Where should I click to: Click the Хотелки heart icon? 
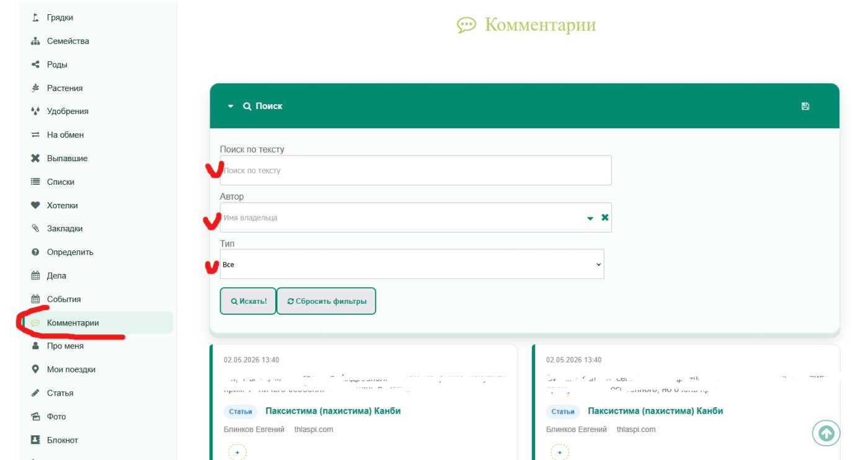coord(35,205)
